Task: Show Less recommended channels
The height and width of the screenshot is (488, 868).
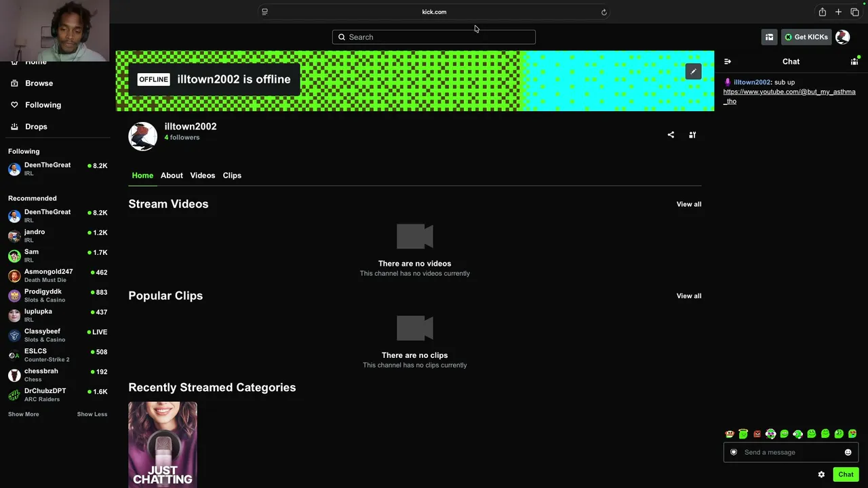Action: tap(92, 414)
